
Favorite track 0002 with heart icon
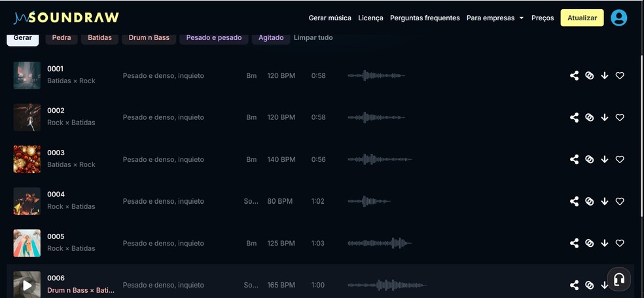tap(620, 117)
